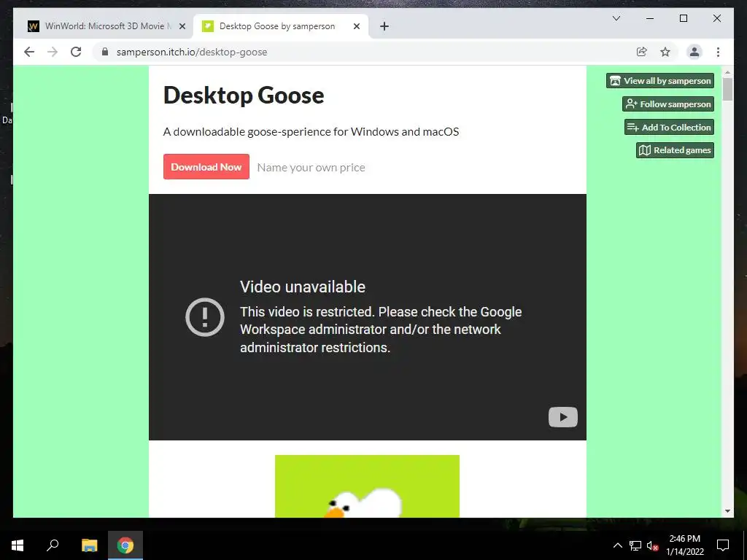Viewport: 747px width, 560px height.
Task: Open the notification center icon
Action: [x=723, y=545]
